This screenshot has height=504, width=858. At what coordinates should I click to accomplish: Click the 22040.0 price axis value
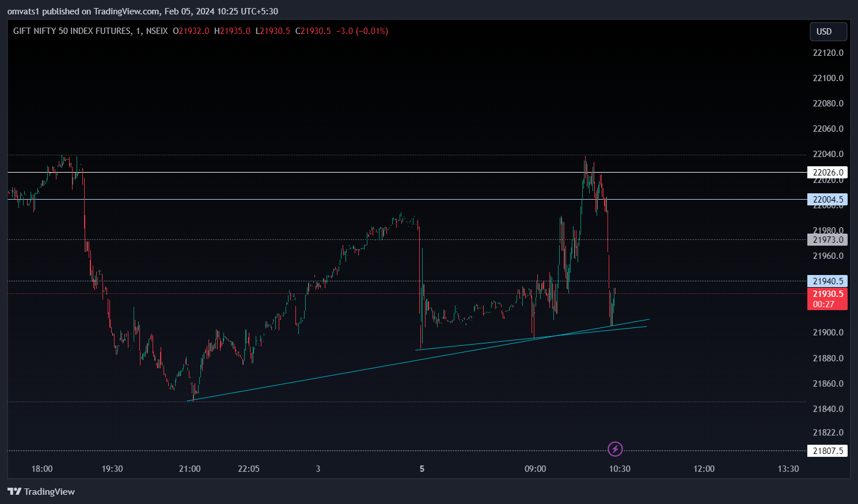click(x=828, y=154)
